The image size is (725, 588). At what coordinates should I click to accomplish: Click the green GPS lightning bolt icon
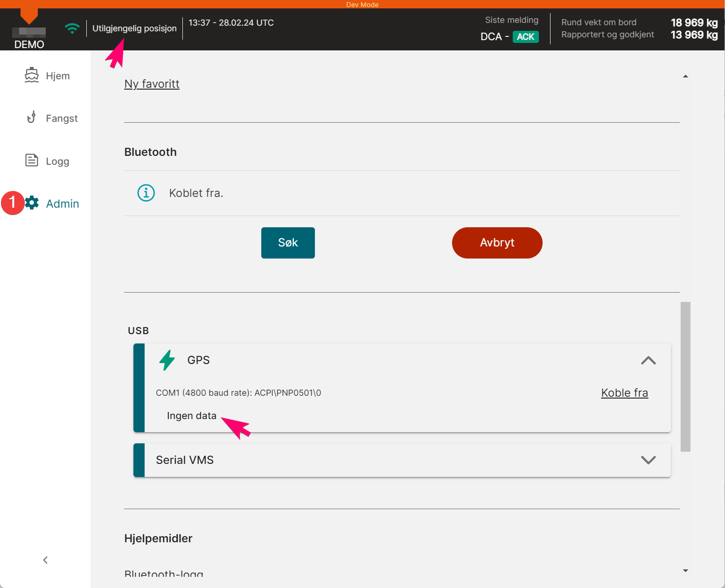[x=167, y=360]
